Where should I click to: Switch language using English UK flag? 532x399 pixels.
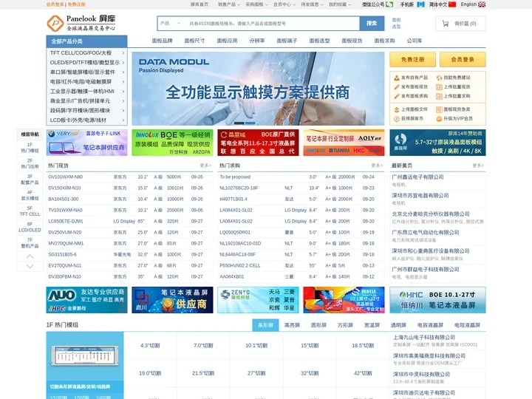pos(482,4)
